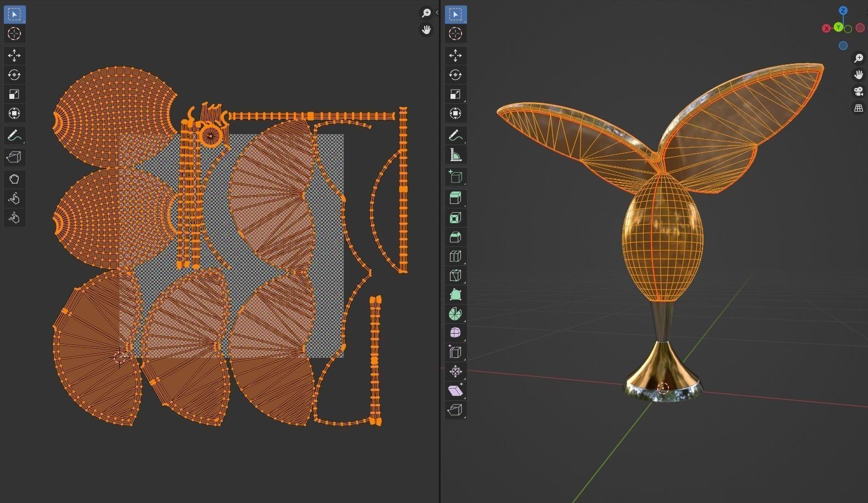Activate the UV Pinch sculpt tool
Image resolution: width=868 pixels, height=503 pixels.
(x=14, y=218)
